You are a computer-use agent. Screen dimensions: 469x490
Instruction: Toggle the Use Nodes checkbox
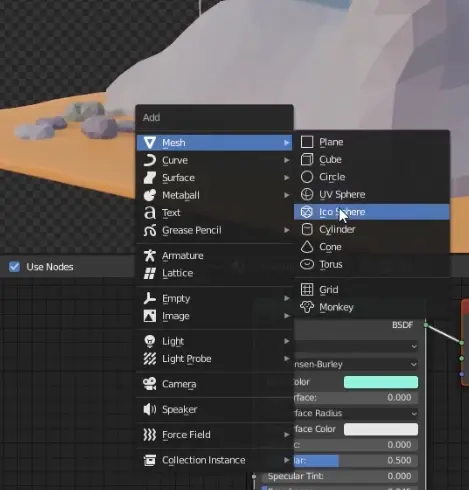click(x=14, y=267)
